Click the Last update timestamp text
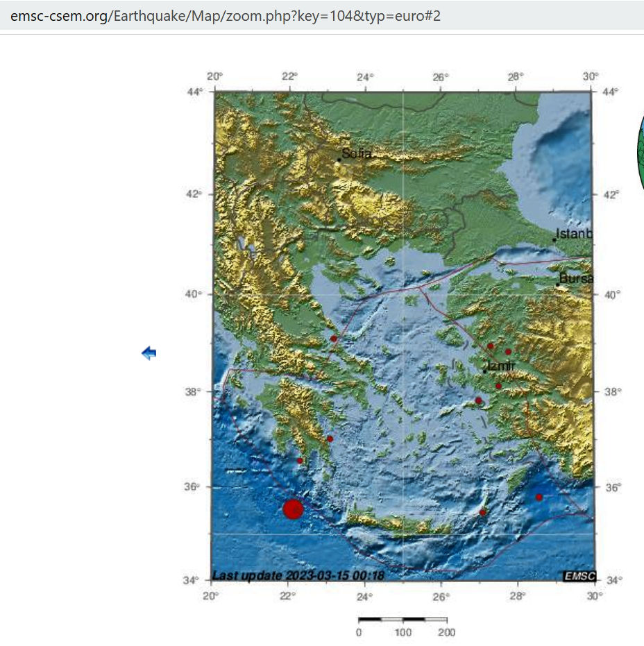 pyautogui.click(x=298, y=575)
